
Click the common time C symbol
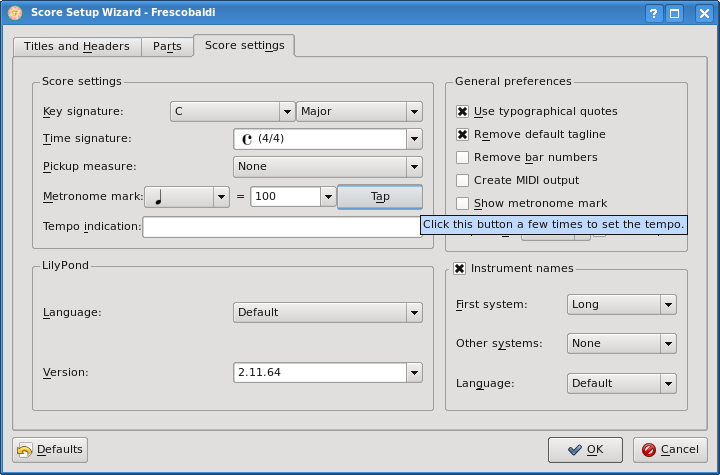(x=247, y=139)
